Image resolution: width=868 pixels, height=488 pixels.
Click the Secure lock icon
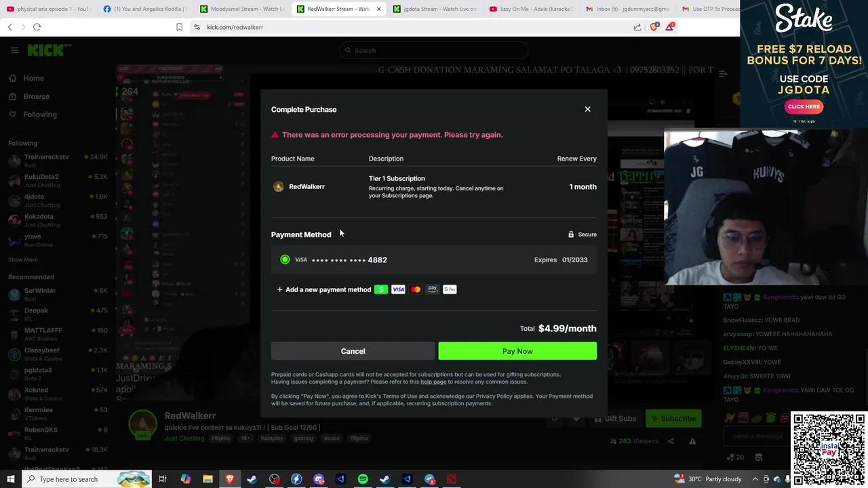tap(571, 235)
